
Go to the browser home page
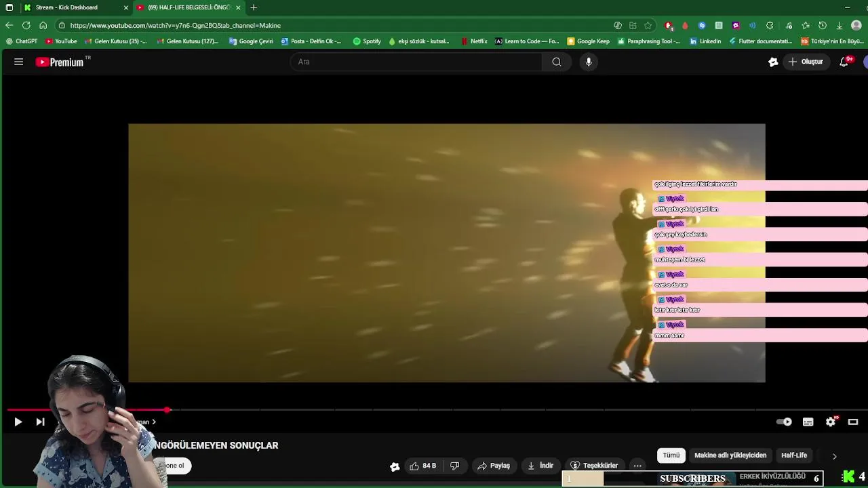43,25
